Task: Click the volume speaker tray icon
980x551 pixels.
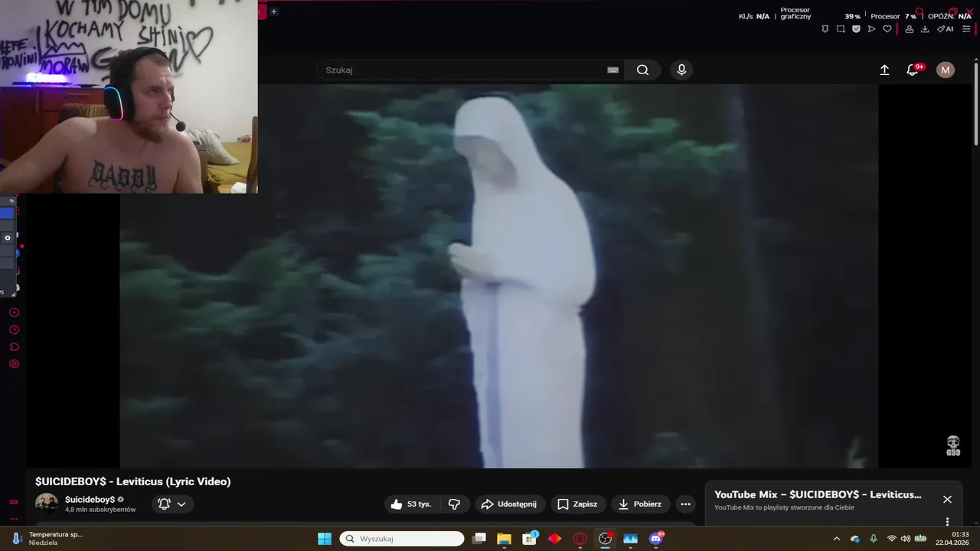Action: coord(906,539)
